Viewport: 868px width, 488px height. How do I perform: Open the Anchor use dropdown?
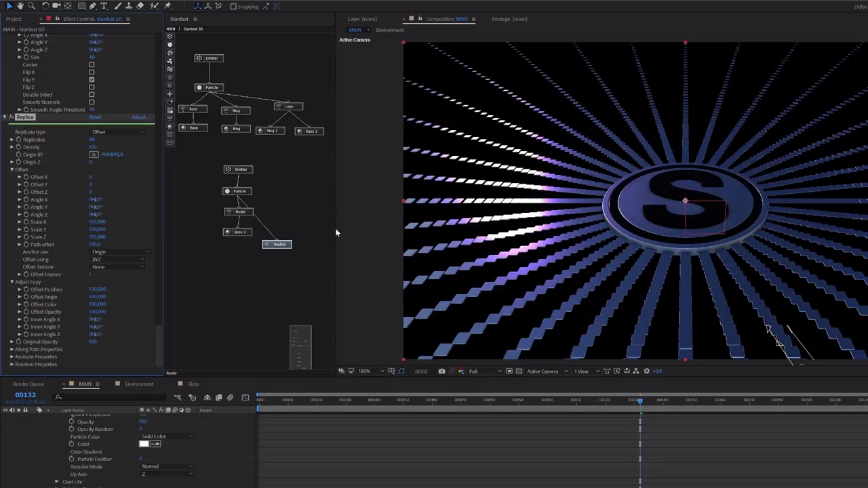coord(121,252)
